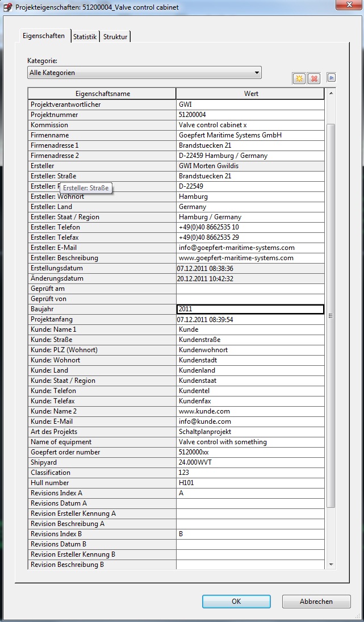The height and width of the screenshot is (622, 364).
Task: Close the Projekteigenschaften dialog
Action: 349,5
